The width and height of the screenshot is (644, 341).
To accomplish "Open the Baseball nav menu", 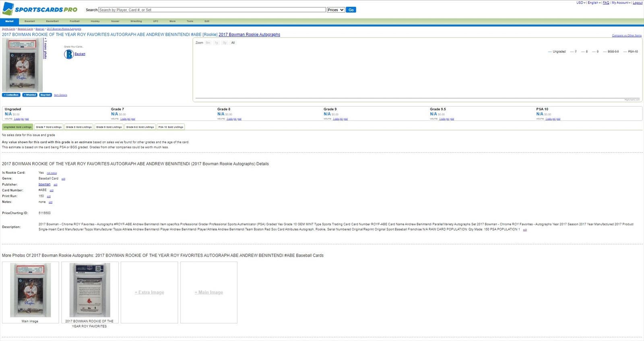I will tap(30, 21).
